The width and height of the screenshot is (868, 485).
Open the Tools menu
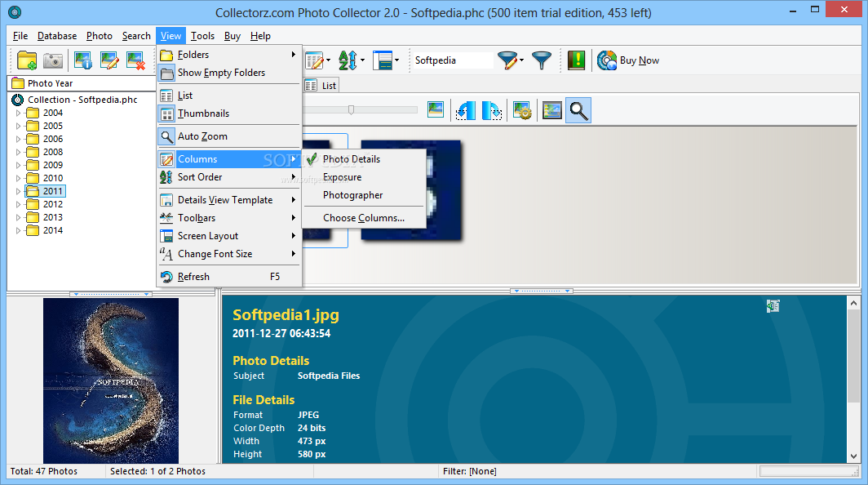[202, 36]
